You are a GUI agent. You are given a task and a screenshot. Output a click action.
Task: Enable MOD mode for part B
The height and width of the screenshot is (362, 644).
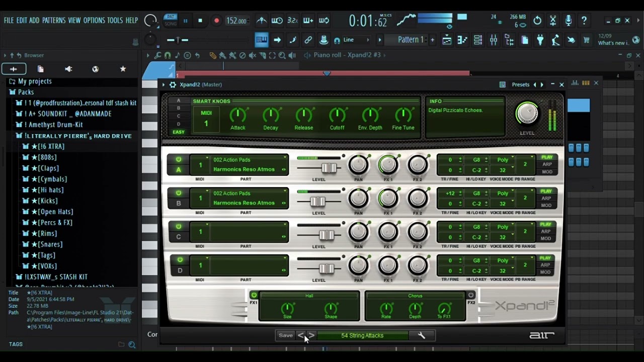(x=546, y=205)
